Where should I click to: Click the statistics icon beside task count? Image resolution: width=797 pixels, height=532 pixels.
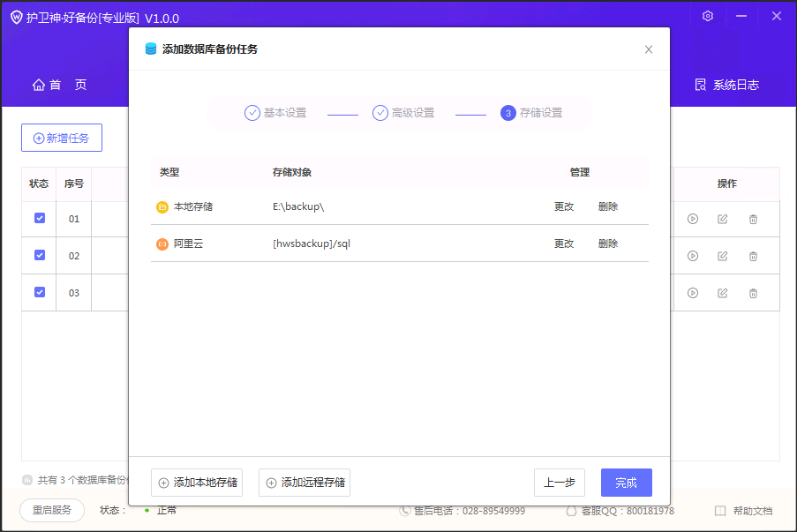click(x=27, y=480)
